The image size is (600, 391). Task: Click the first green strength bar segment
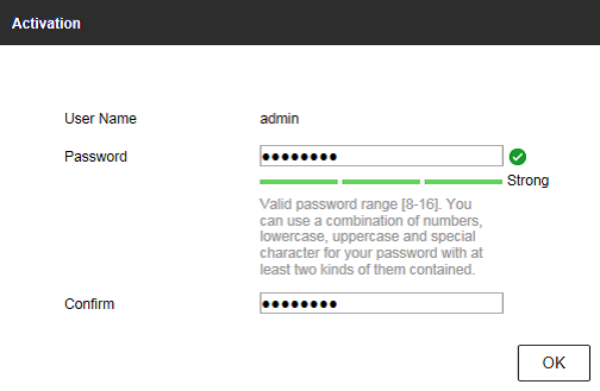pyautogui.click(x=298, y=182)
